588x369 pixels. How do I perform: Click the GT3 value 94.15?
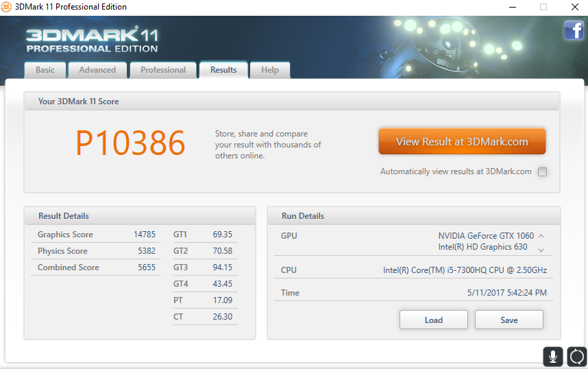[222, 267]
